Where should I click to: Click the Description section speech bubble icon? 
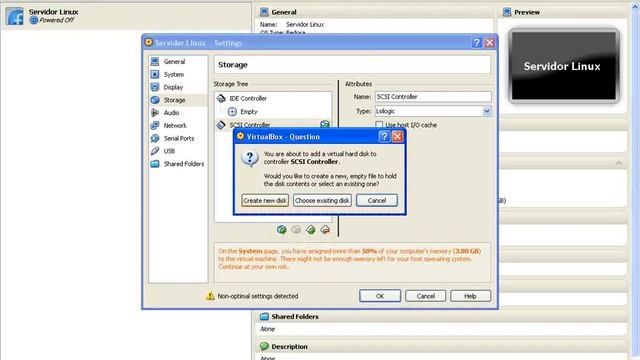tap(264, 346)
